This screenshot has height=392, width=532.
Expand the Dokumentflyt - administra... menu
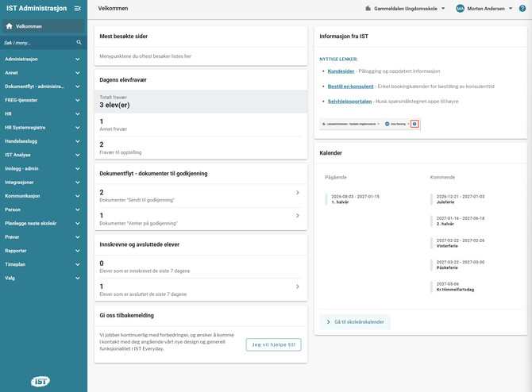point(43,86)
